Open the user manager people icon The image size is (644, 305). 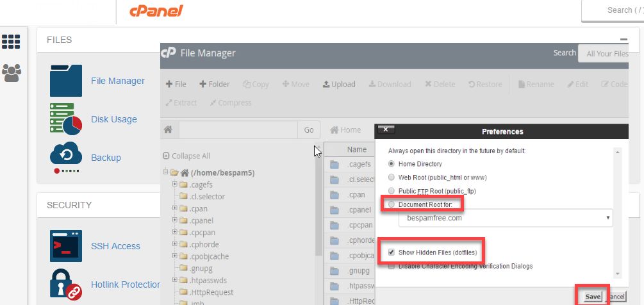point(11,73)
